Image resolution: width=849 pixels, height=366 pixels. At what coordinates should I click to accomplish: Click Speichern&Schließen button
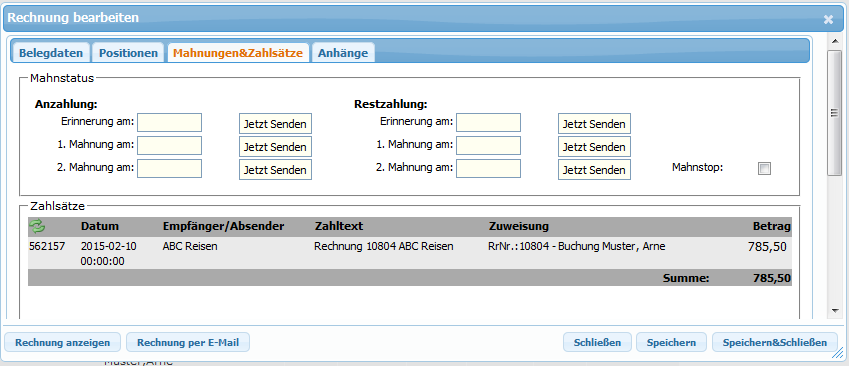point(775,343)
